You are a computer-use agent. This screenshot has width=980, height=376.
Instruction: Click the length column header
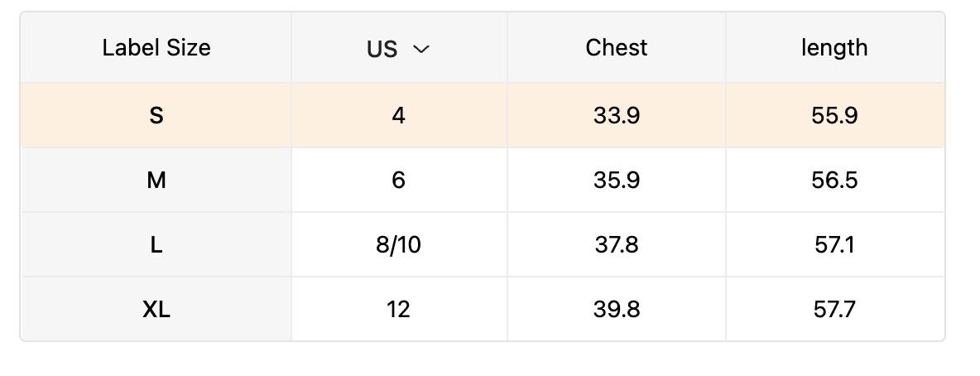834,48
